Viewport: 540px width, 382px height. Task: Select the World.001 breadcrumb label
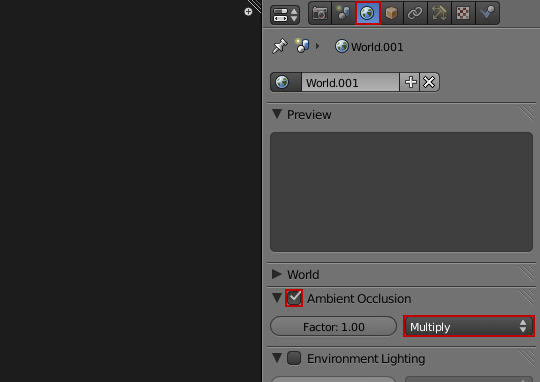377,47
